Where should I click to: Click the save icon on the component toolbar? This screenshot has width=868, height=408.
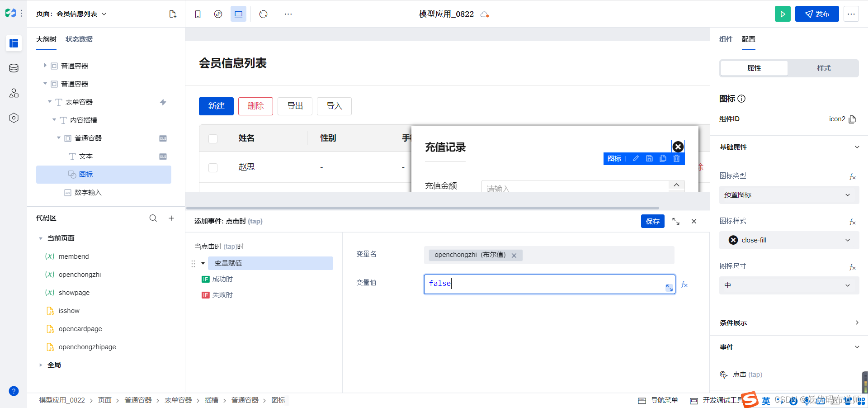point(649,159)
